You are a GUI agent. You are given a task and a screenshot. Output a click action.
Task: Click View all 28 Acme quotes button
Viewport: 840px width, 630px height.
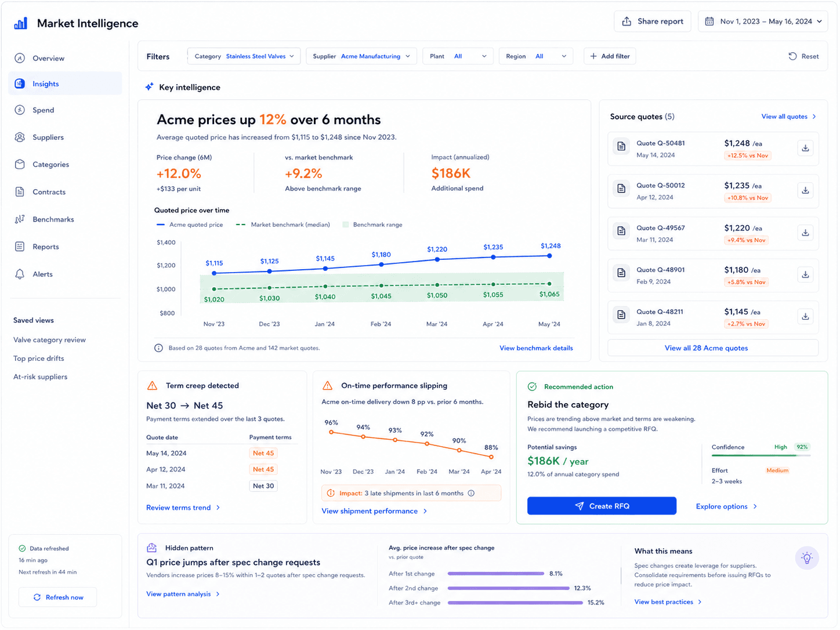(x=713, y=348)
